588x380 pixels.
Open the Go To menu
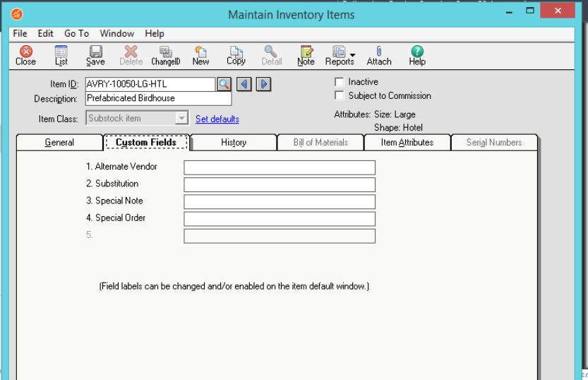pos(76,33)
